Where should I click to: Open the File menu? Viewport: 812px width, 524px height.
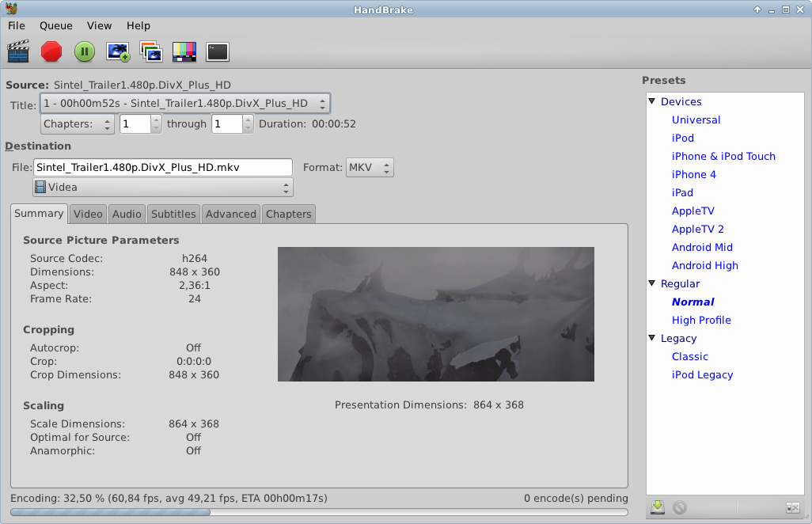[17, 25]
